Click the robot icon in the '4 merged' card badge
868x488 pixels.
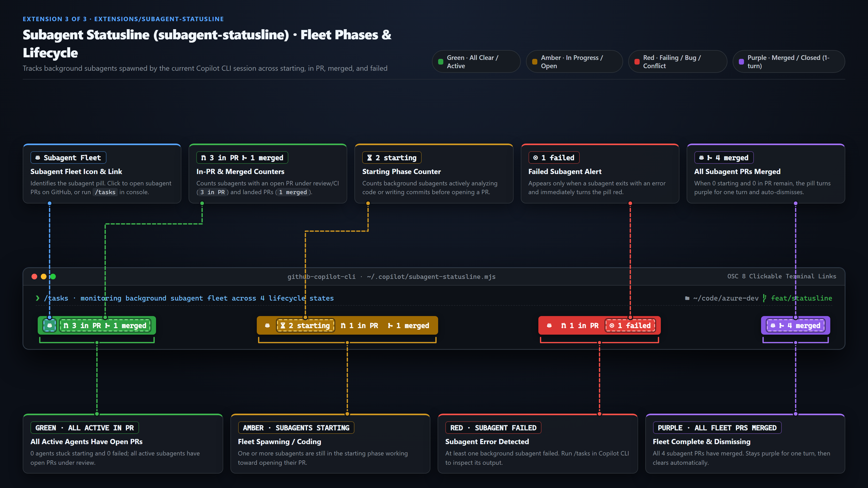[702, 158]
